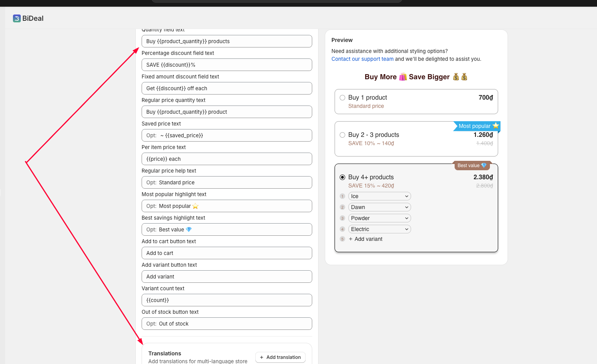Open Contact our support team link

coord(362,59)
